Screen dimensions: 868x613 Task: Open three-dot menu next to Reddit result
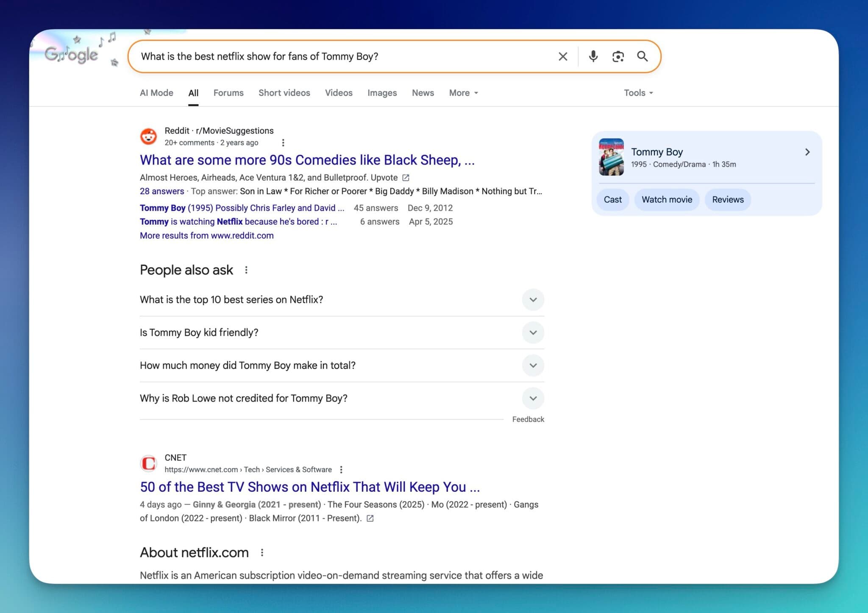(283, 143)
